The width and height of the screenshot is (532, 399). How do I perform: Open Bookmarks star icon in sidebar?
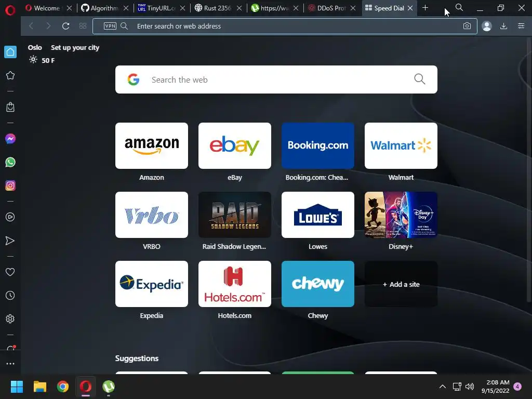pyautogui.click(x=10, y=75)
